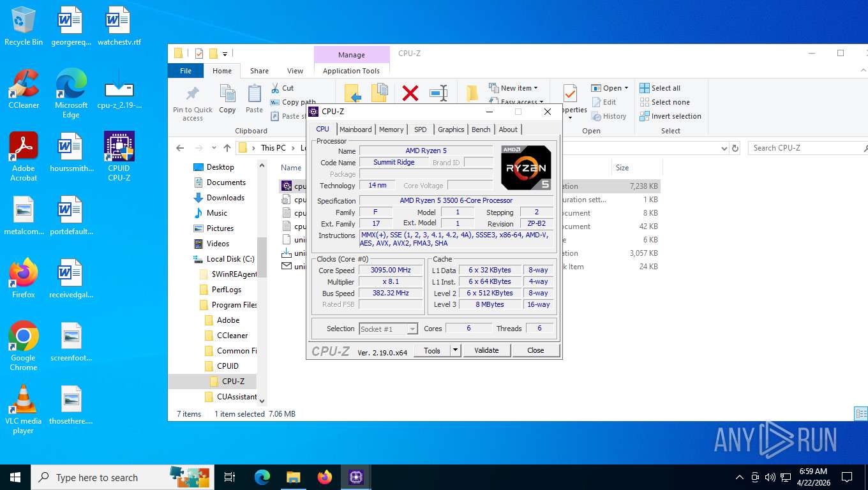This screenshot has width=868, height=490.
Task: Click the Tools button in CPU-Z
Action: 432,350
